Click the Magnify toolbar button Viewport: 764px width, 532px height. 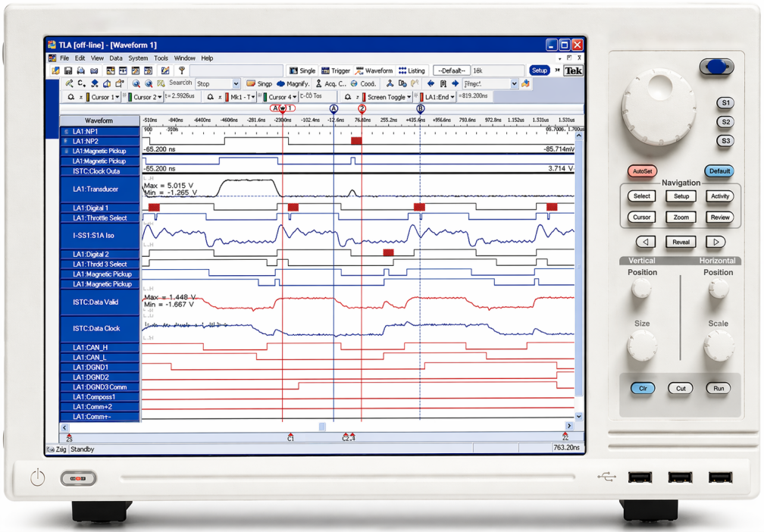coord(293,84)
